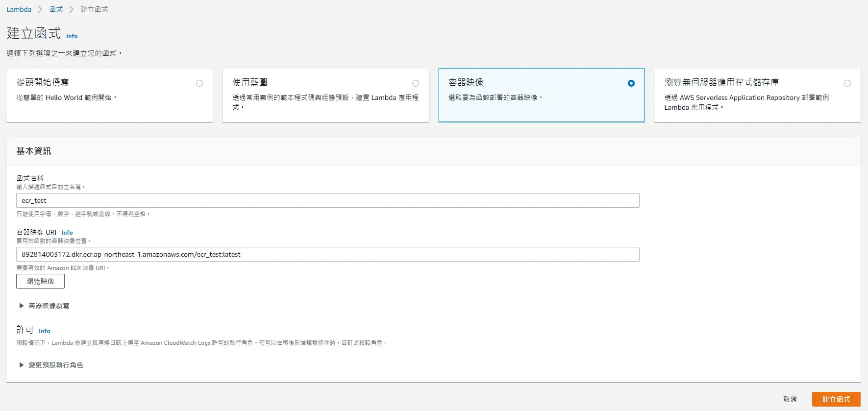Click into the container image URI field
This screenshot has width=868, height=411.
[327, 254]
